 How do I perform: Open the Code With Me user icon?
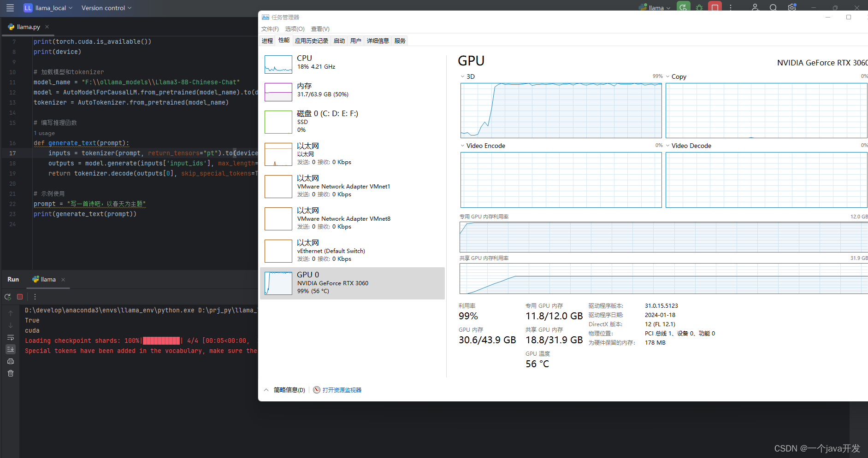click(755, 8)
